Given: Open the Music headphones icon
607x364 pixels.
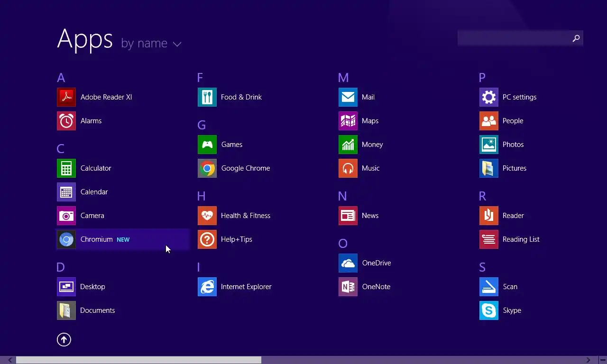Looking at the screenshot, I should 348,168.
